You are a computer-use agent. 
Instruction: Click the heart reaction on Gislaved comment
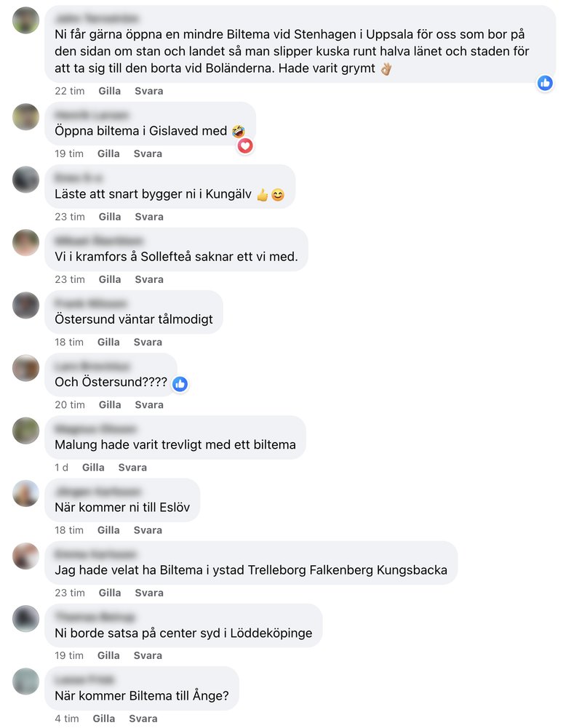(x=245, y=145)
